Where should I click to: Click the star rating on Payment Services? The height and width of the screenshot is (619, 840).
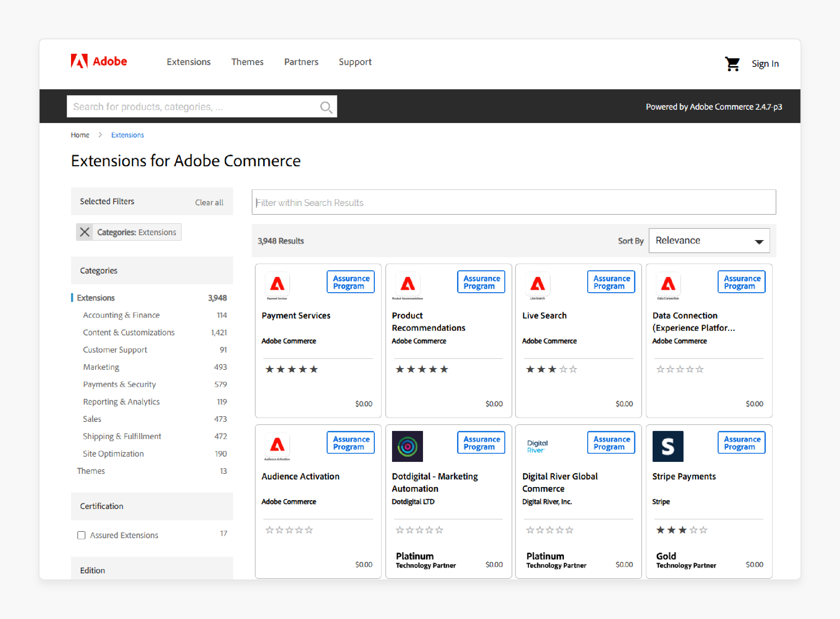click(291, 369)
